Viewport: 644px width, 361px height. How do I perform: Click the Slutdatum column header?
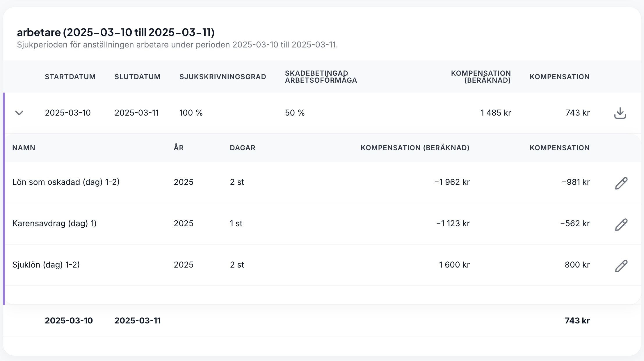137,77
